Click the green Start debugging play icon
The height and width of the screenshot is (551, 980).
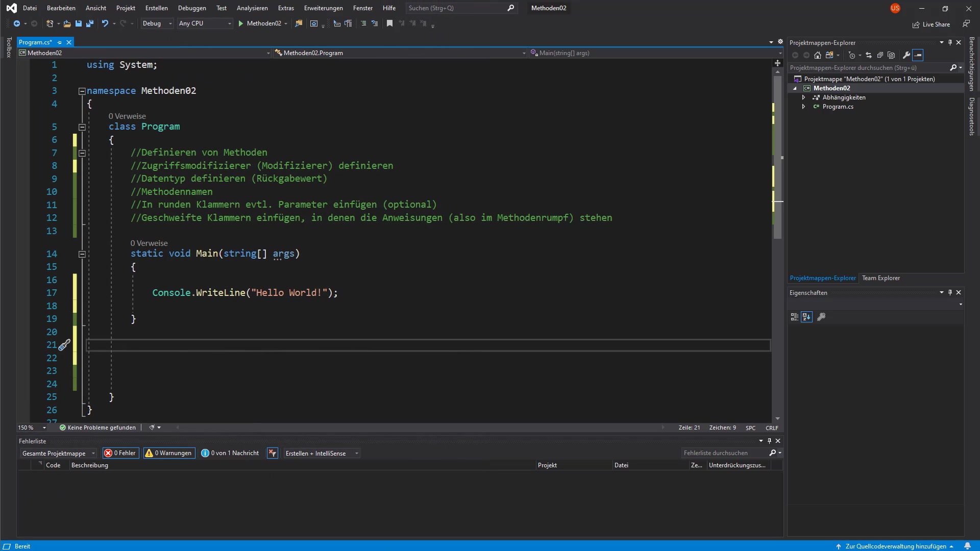tap(240, 23)
